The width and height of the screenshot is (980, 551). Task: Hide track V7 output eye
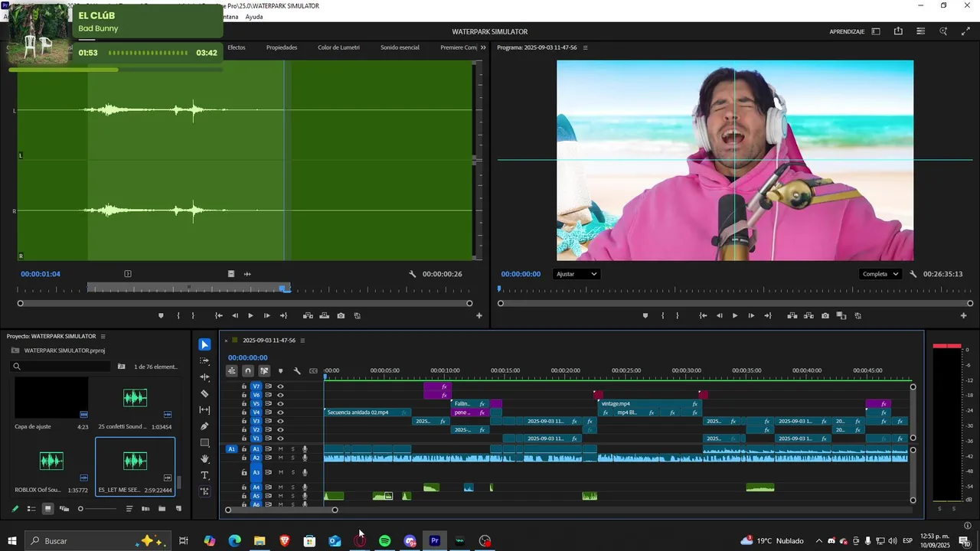280,386
